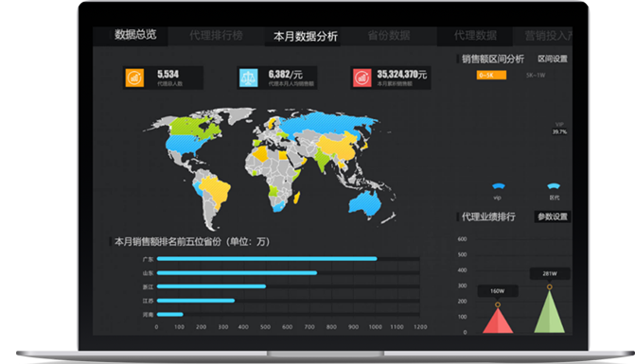Open the 代理数据 tab
This screenshot has height=364, width=635.
(x=475, y=36)
